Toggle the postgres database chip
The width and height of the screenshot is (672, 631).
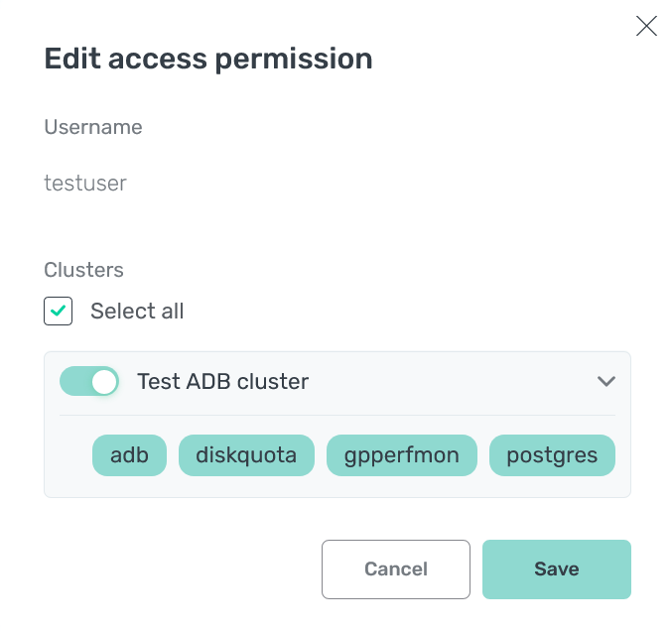552,455
